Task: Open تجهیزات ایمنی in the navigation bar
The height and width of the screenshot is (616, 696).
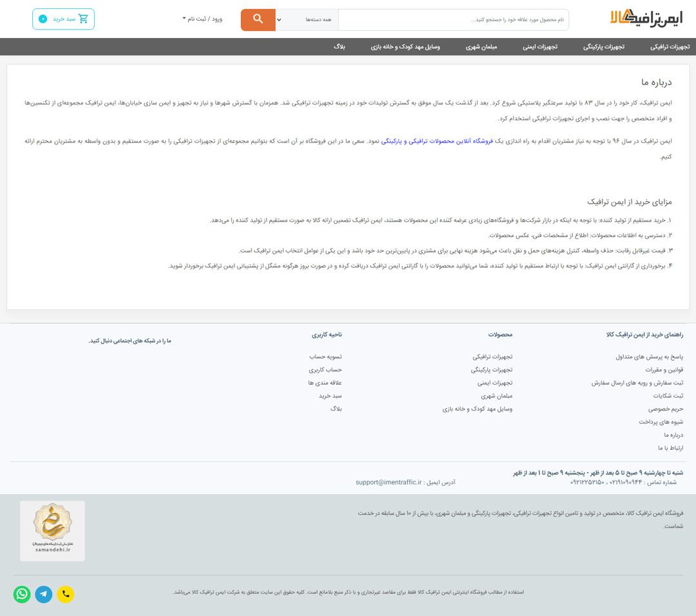Action: coord(540,46)
